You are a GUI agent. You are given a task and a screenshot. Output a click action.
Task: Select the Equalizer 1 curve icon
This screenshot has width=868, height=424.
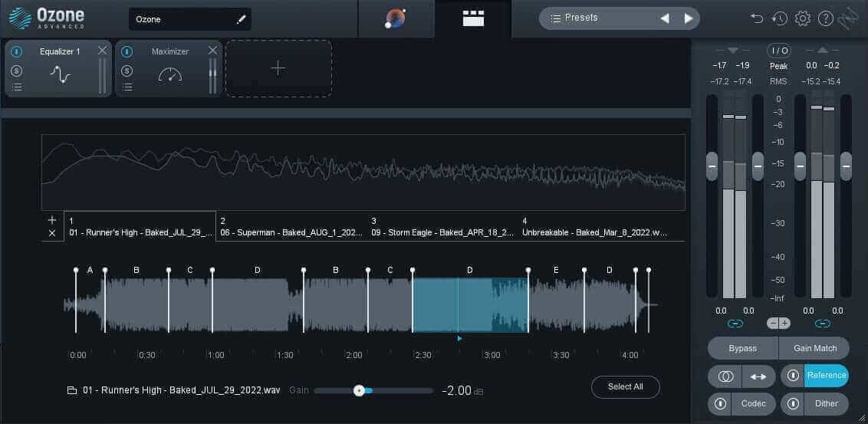pos(60,74)
